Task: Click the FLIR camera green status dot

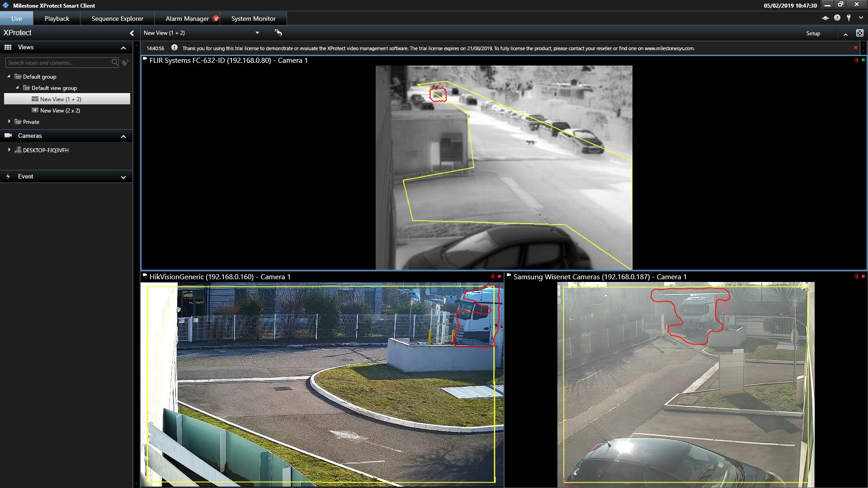Action: [x=863, y=60]
